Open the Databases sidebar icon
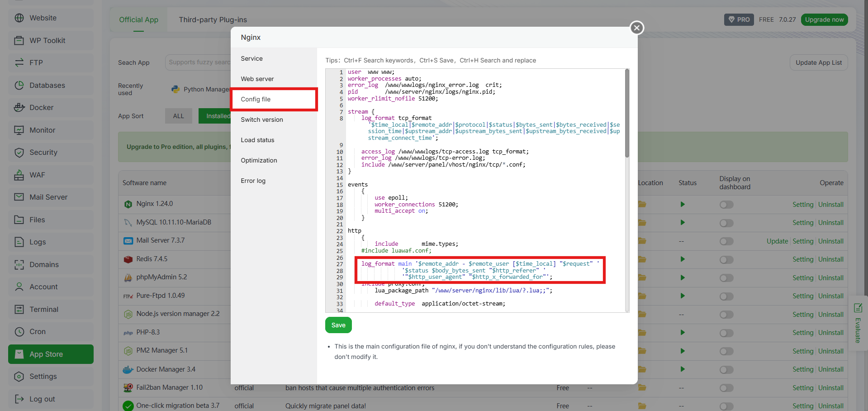868x411 pixels. click(x=19, y=85)
